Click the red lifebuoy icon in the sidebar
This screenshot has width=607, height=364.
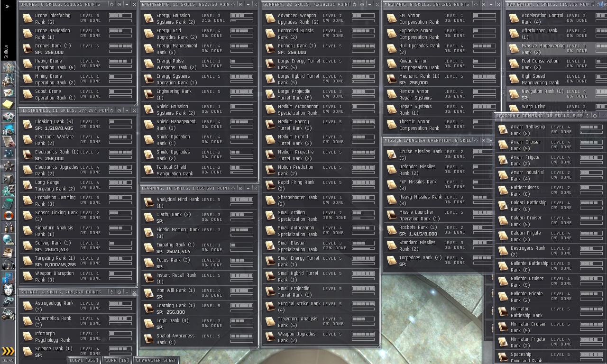pyautogui.click(x=8, y=216)
